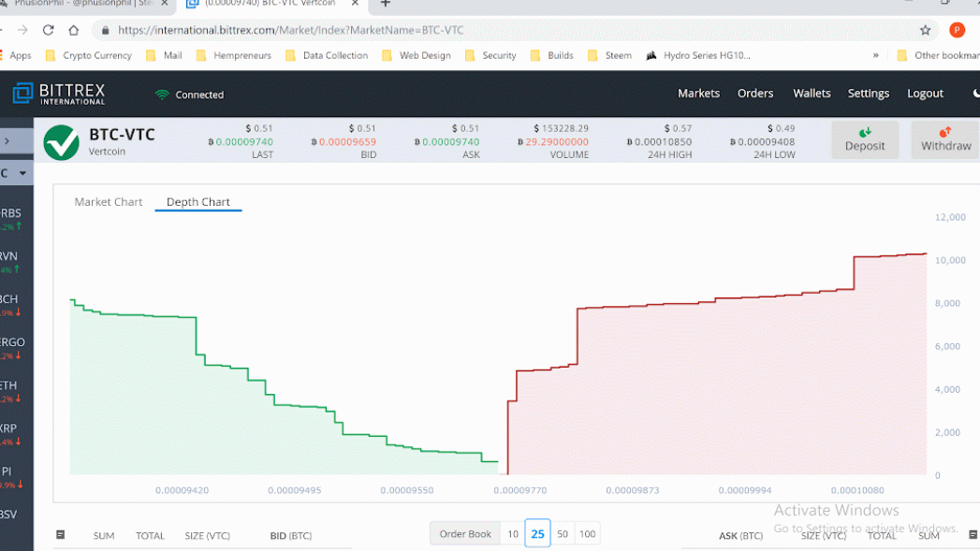Open the Markets menu
980x551 pixels.
point(699,94)
